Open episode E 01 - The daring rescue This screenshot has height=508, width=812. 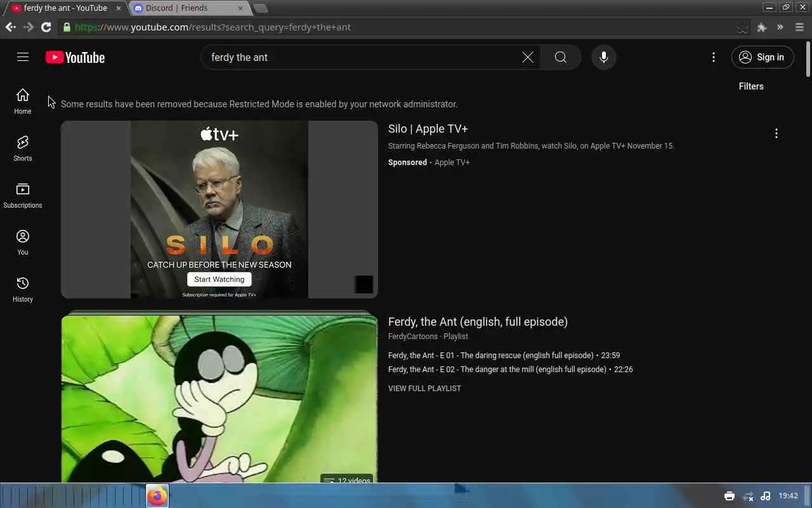tap(491, 356)
